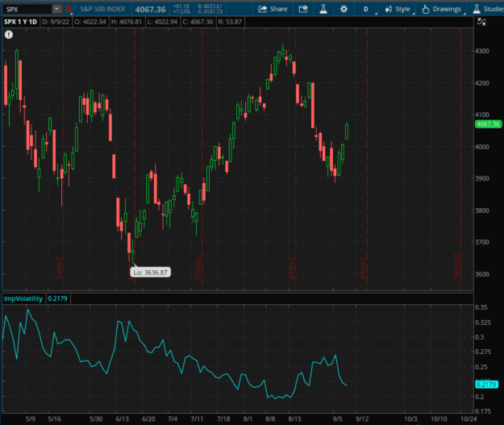Click the 0.3 volatility axis label

tap(479, 337)
